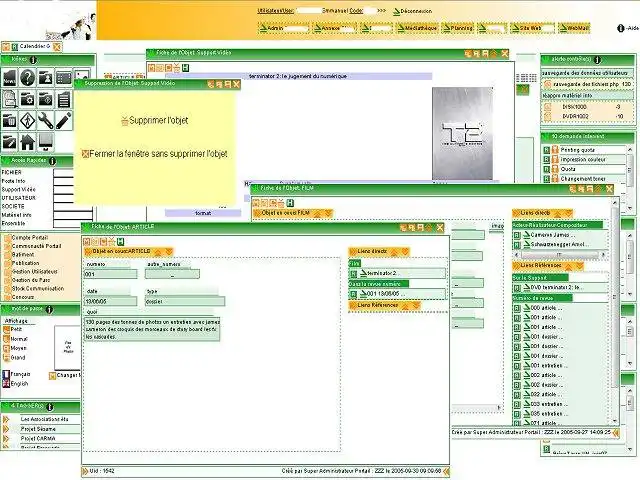The image size is (640, 480).
Task: Open Projet Sésame folder entry
Action: (38, 429)
